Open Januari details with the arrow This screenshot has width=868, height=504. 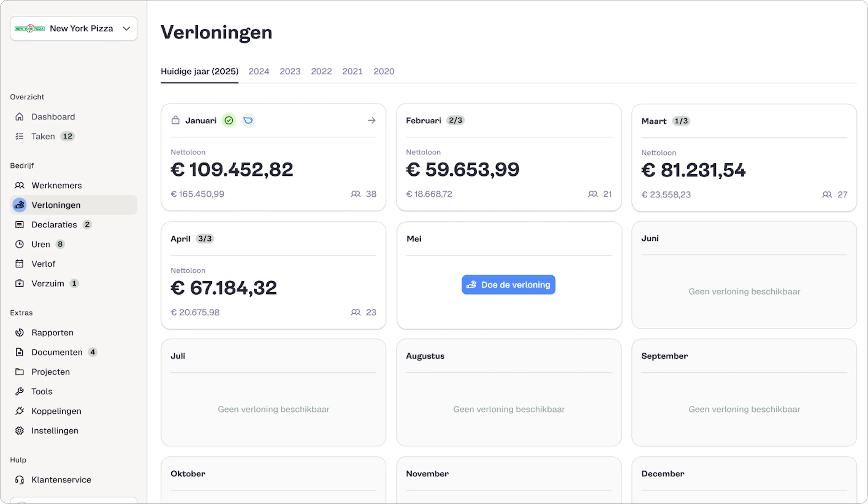371,121
